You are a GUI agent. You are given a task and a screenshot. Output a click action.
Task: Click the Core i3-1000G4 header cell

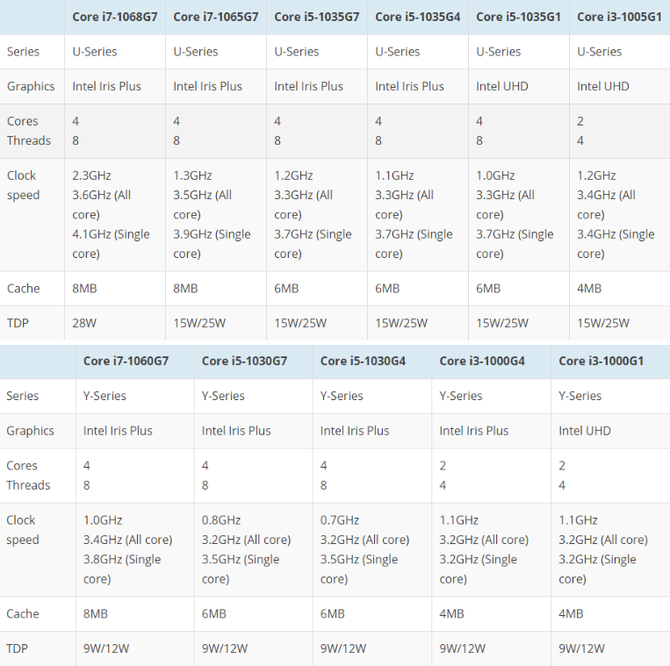coord(491,361)
